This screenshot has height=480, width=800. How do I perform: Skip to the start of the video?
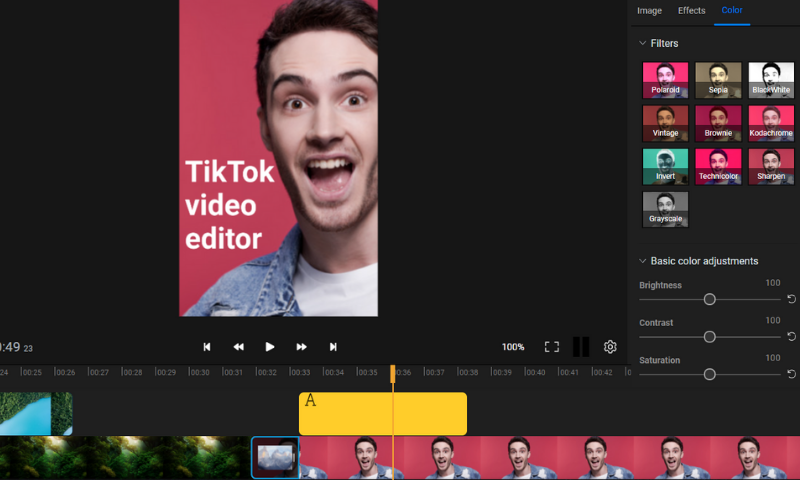click(207, 347)
